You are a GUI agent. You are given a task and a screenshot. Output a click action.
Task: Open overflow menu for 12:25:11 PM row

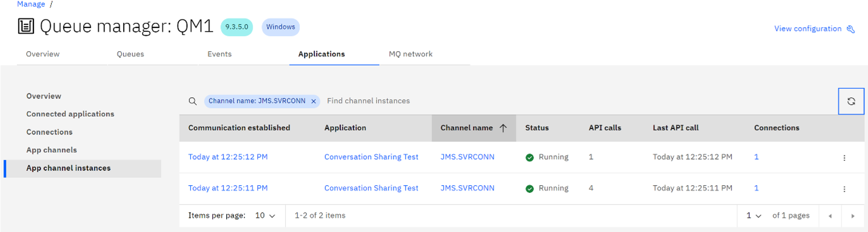pyautogui.click(x=844, y=189)
